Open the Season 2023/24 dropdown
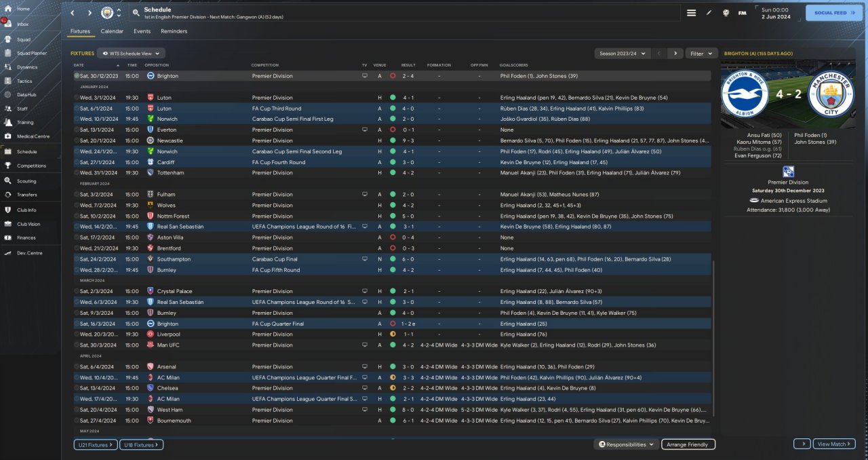Viewport: 868px width, 460px height. (622, 53)
